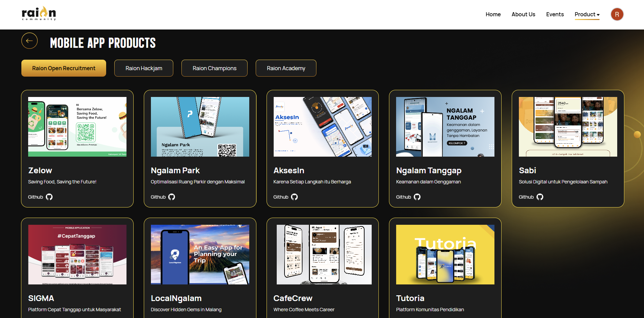Click 'Where Coffee Meets Career' text
This screenshot has height=318, width=644.
[x=304, y=310]
